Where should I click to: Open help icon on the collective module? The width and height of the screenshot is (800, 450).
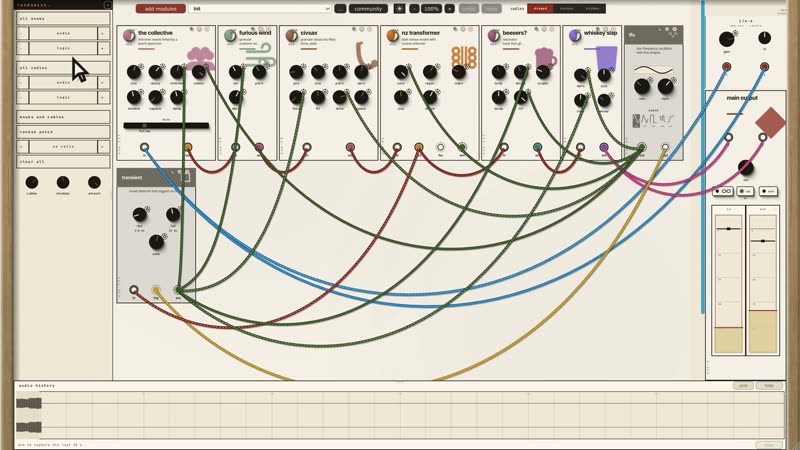pyautogui.click(x=199, y=30)
